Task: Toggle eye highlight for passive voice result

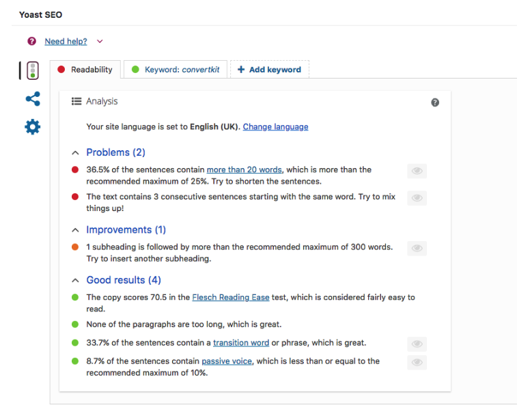Action: 417,362
